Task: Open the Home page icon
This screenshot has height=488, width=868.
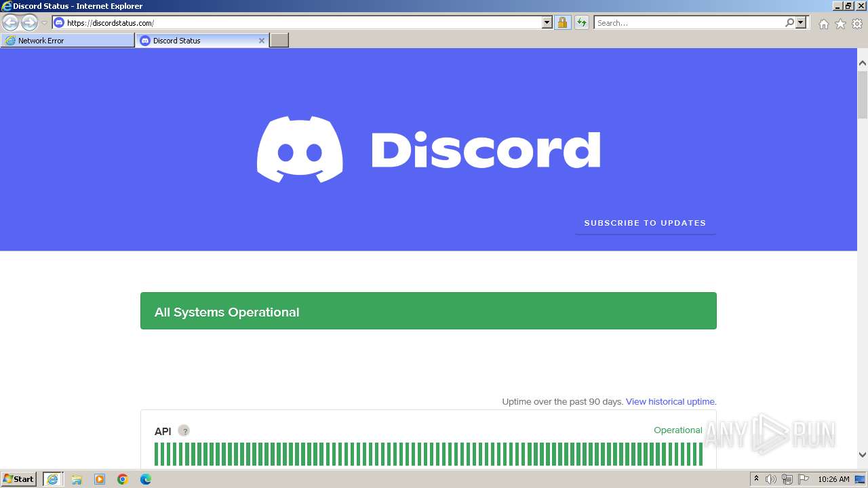Action: (823, 24)
